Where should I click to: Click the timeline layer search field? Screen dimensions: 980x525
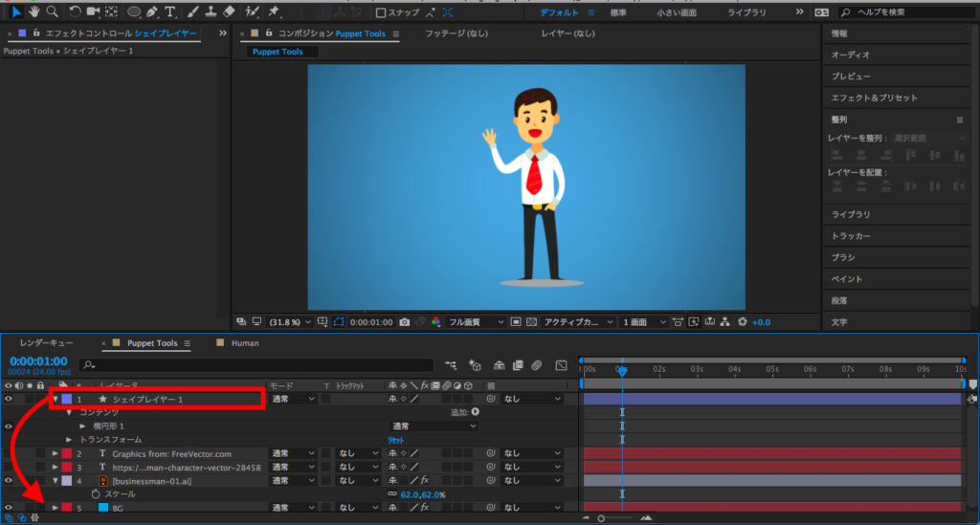point(249,364)
